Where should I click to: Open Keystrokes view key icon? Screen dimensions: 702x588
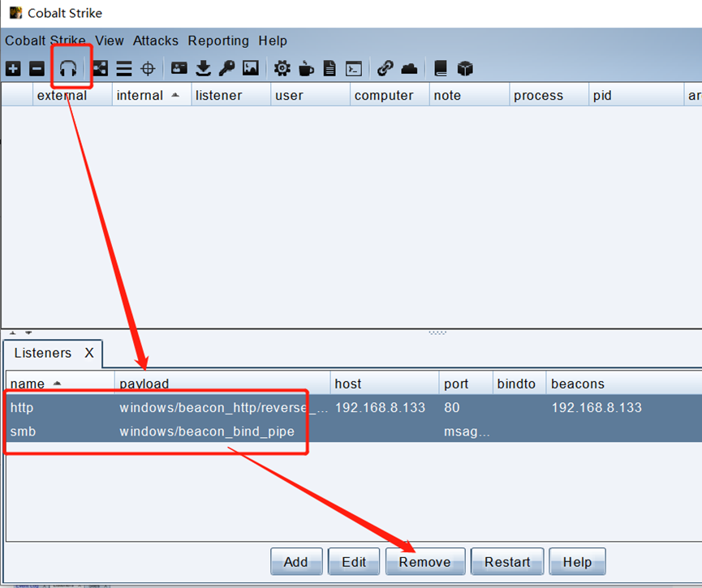point(227,68)
